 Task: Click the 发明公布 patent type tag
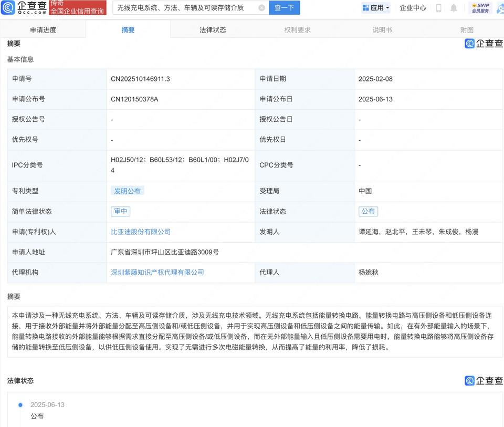tap(128, 191)
